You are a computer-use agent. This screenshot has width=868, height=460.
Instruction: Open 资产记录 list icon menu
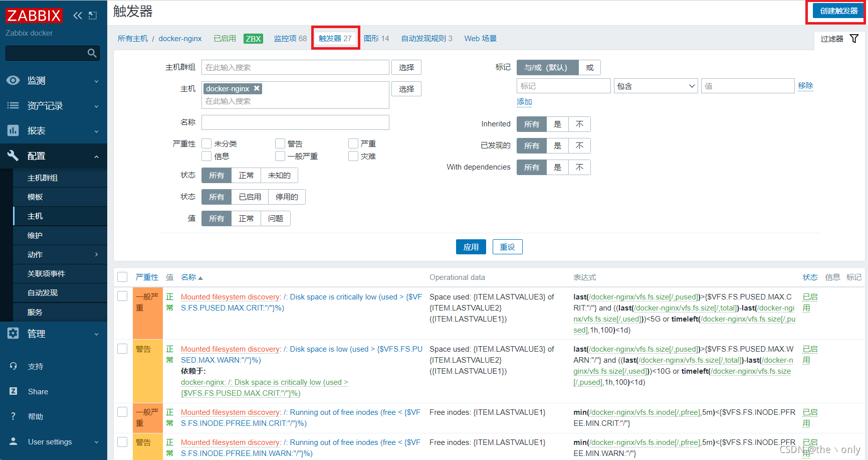(x=13, y=105)
